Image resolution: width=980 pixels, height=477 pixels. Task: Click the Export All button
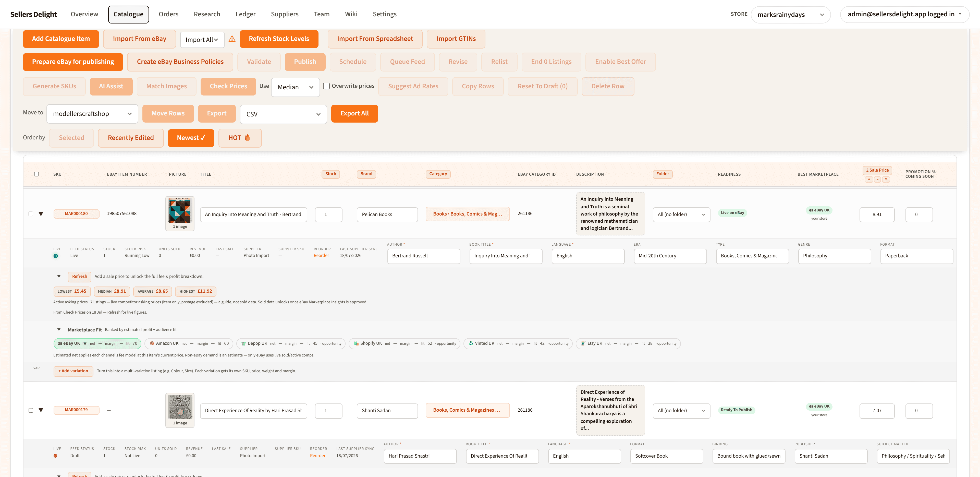coord(354,113)
